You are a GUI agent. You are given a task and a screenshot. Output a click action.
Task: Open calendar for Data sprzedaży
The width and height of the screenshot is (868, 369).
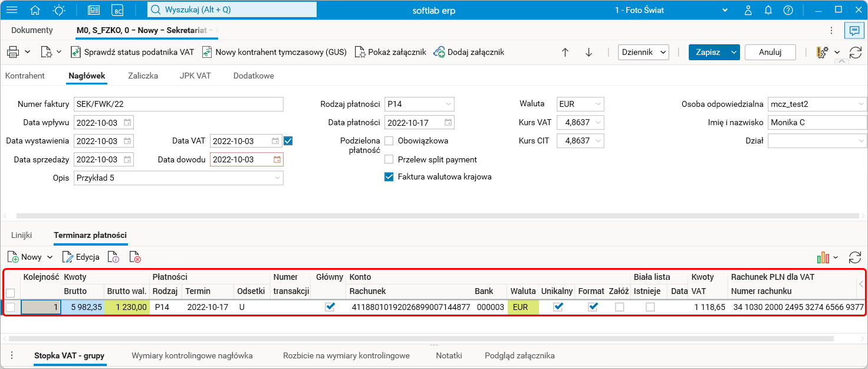[x=127, y=159]
